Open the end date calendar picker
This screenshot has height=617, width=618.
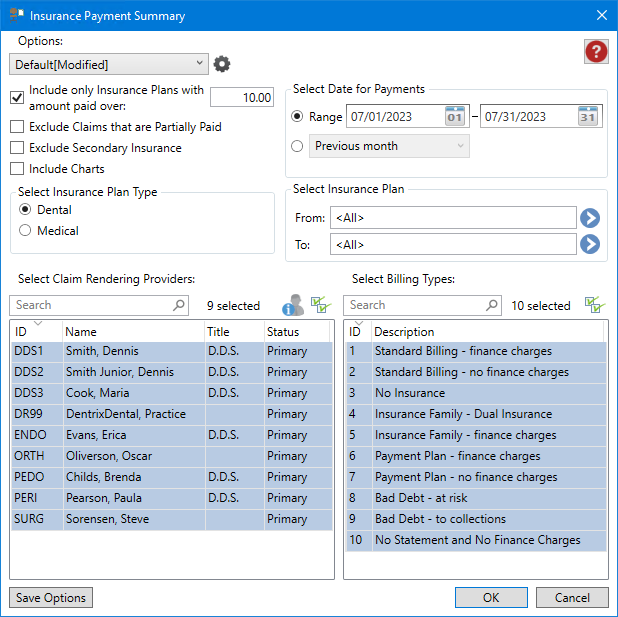pos(588,117)
